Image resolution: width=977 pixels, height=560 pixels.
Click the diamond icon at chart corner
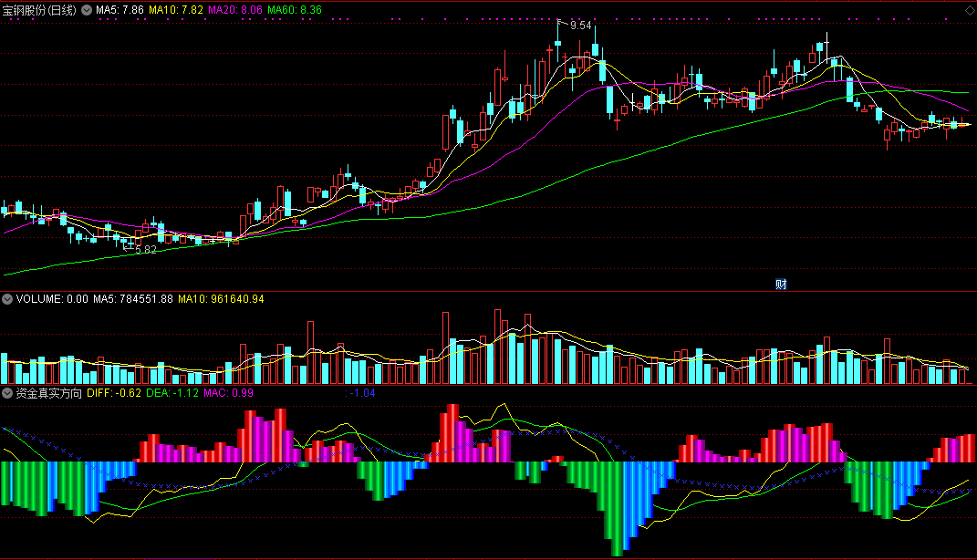point(970,10)
